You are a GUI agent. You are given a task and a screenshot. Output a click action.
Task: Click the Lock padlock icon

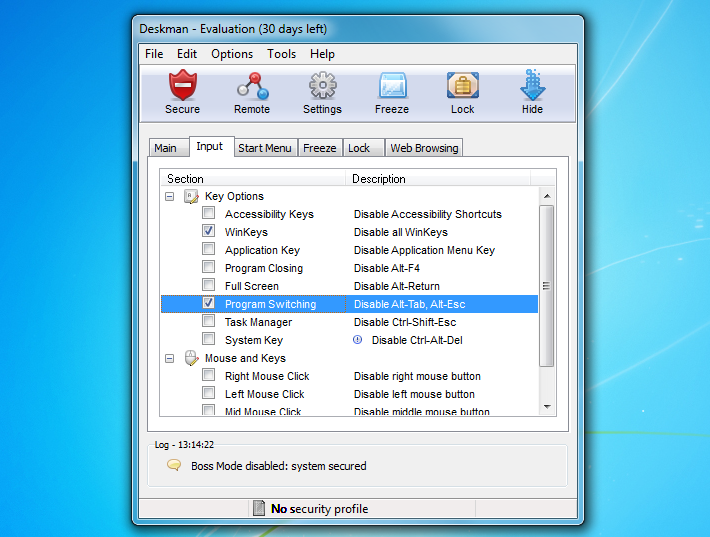[462, 85]
